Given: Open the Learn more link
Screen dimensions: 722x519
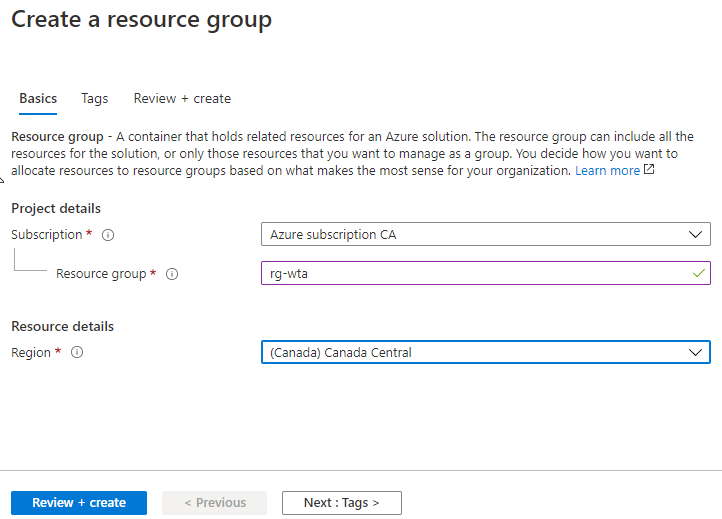Looking at the screenshot, I should 607,171.
